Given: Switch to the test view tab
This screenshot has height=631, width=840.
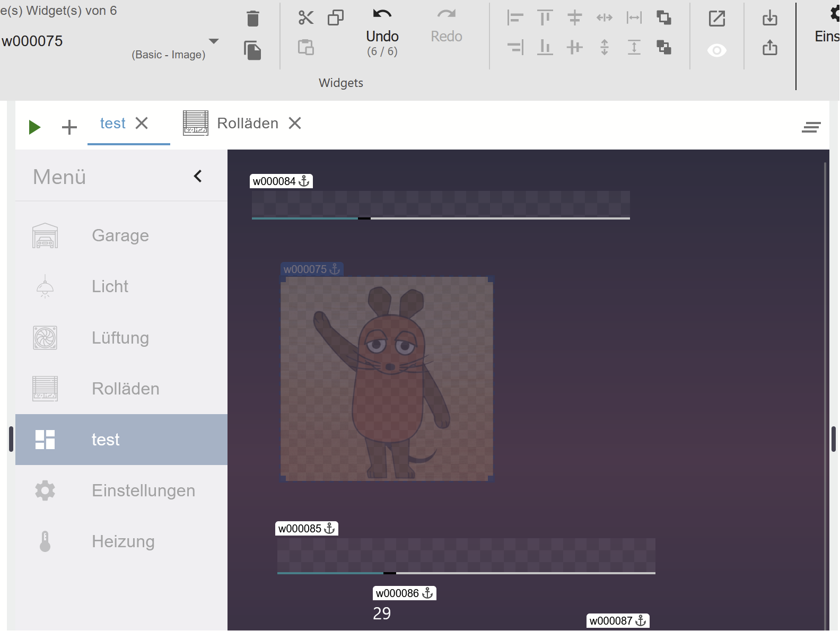Looking at the screenshot, I should (x=113, y=124).
